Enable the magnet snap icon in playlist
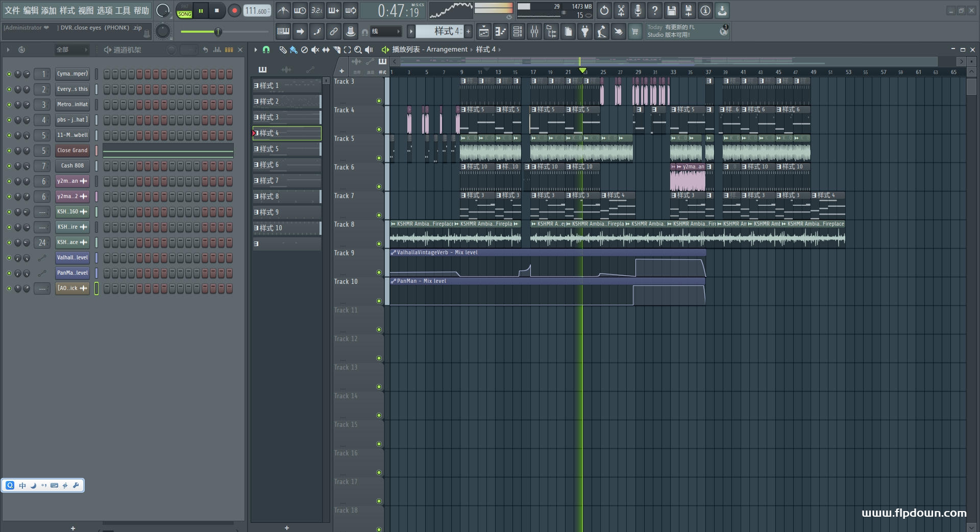Viewport: 980px width, 532px height. [266, 50]
